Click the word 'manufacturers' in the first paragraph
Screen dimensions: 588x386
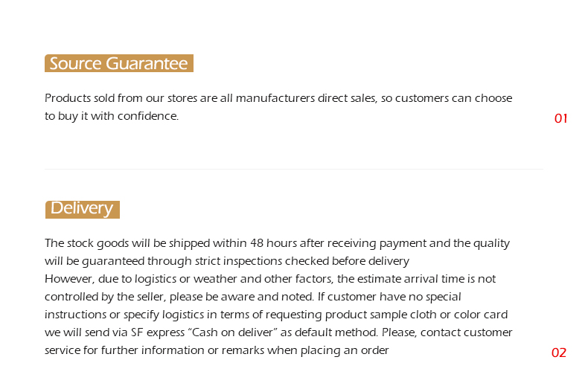[275, 98]
